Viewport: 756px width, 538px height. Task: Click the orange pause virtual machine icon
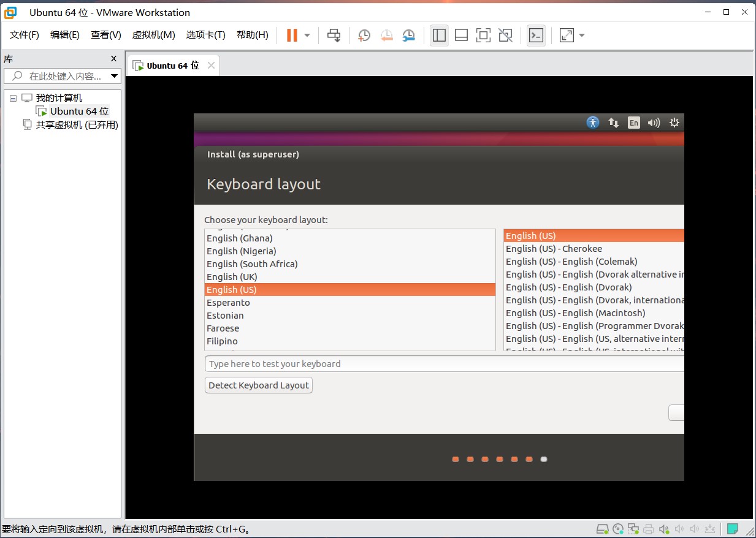(x=292, y=36)
